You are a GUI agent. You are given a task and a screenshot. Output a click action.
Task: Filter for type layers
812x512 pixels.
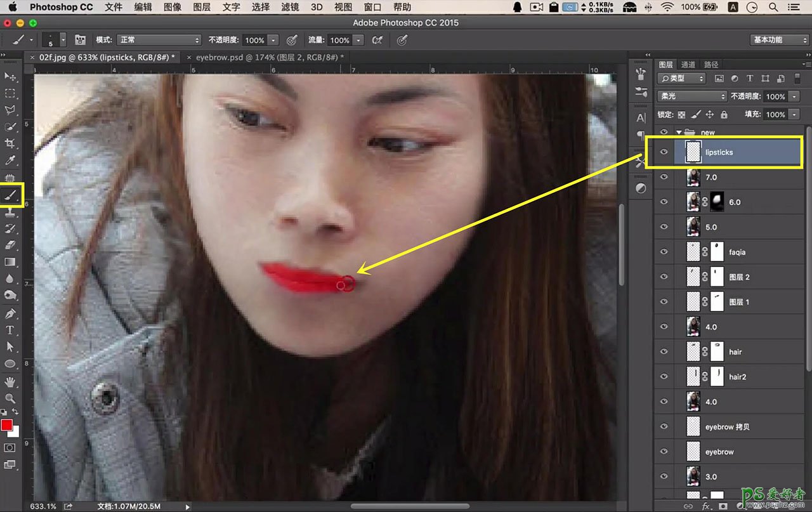pos(750,79)
